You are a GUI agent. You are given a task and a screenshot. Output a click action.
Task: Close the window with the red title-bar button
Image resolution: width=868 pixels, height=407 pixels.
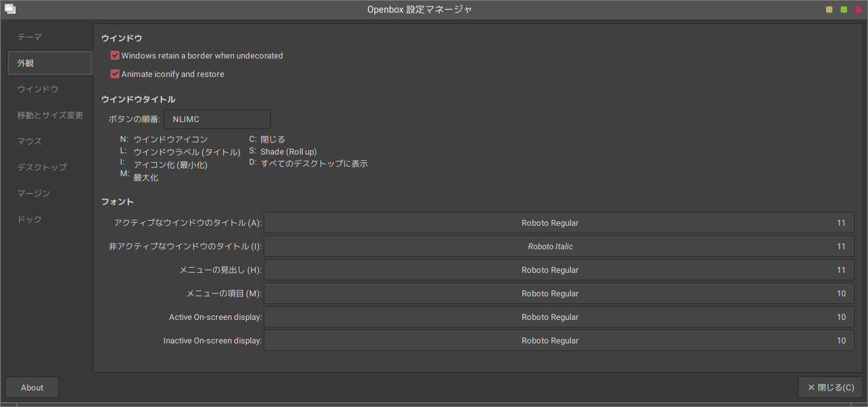pyautogui.click(x=858, y=10)
